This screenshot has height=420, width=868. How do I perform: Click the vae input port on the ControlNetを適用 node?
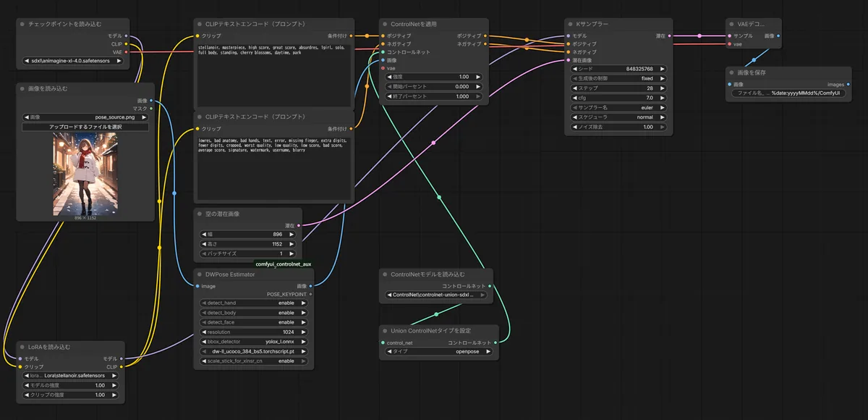pyautogui.click(x=383, y=68)
